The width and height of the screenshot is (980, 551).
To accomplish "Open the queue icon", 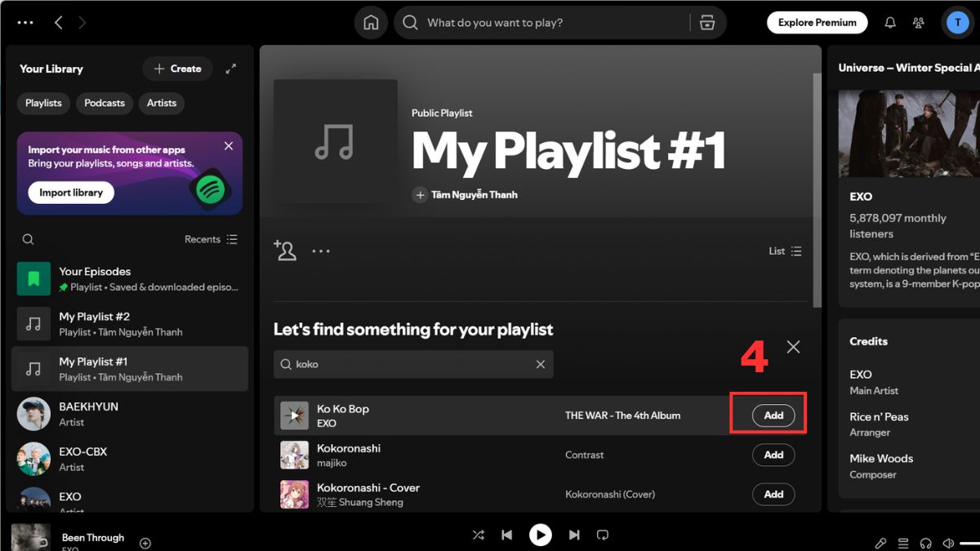I will pyautogui.click(x=903, y=543).
